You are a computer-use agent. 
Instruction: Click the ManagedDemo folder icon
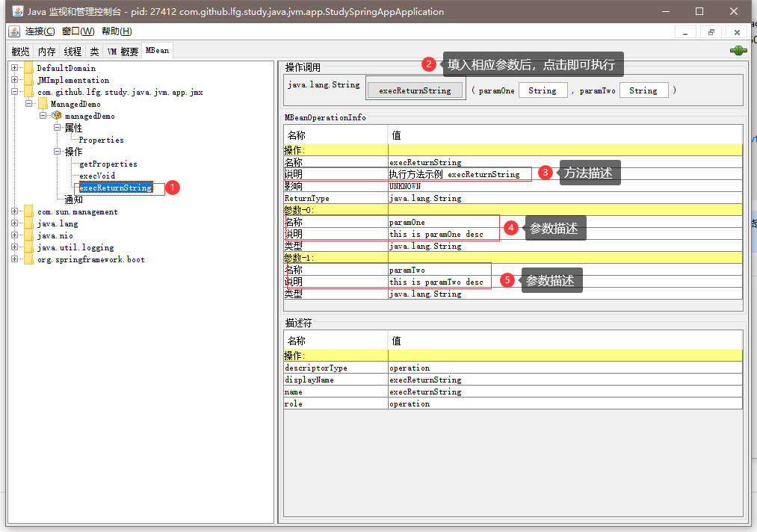pyautogui.click(x=43, y=104)
